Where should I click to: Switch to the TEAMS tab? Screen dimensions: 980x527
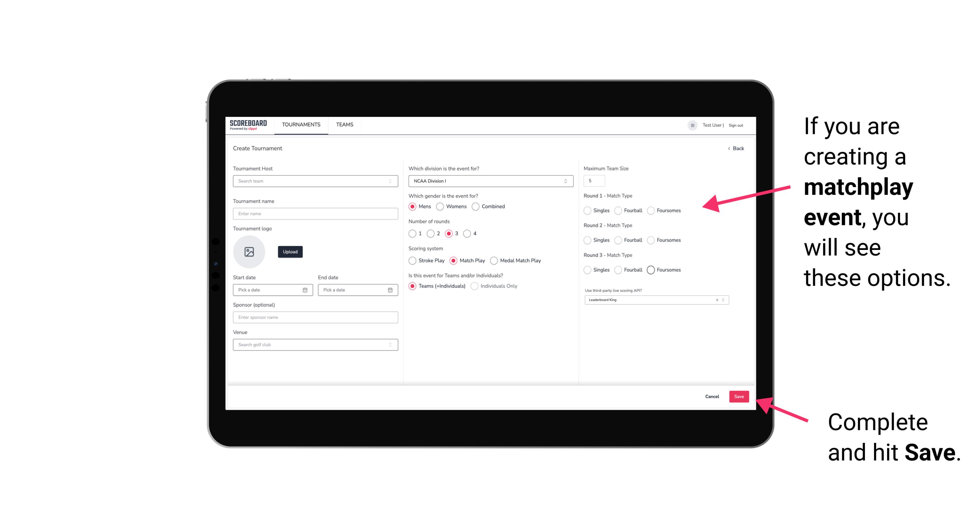pyautogui.click(x=345, y=125)
